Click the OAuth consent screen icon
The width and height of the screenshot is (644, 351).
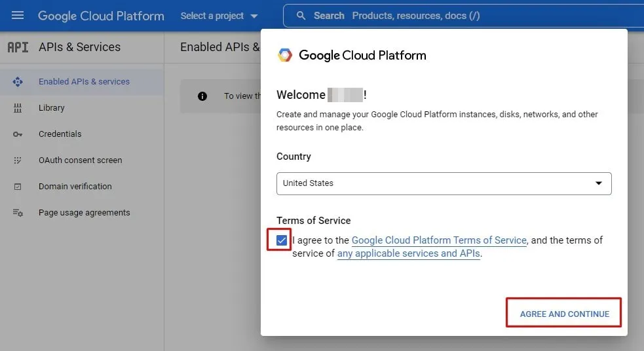[x=18, y=160]
